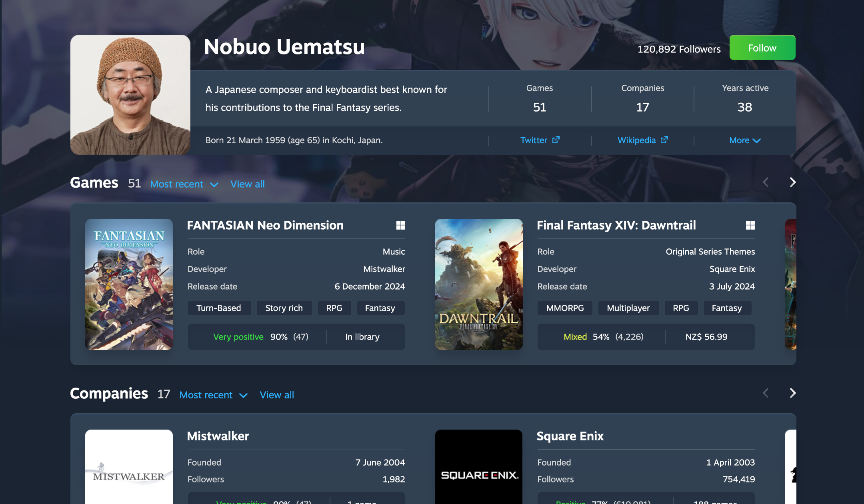
Task: Click the NZ$ 56.99 price button
Action: pyautogui.click(x=706, y=337)
